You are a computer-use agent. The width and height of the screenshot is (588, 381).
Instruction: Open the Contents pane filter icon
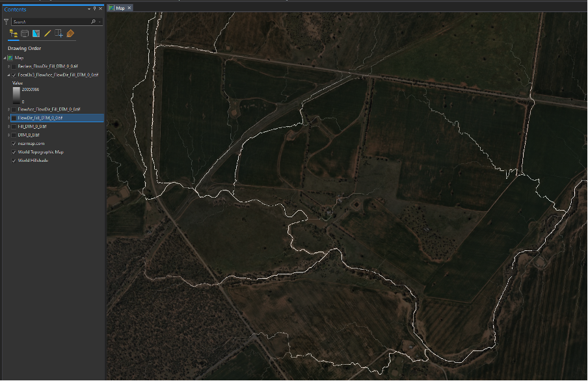5,21
